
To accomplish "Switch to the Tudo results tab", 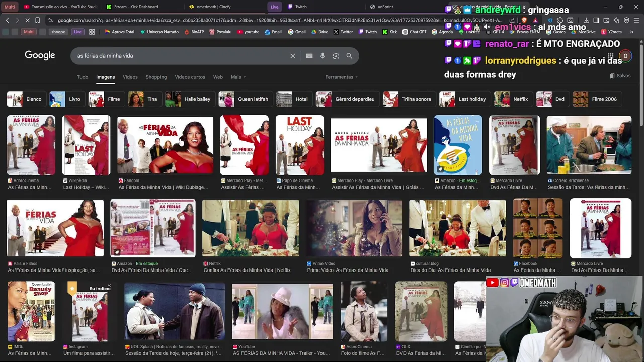I will coord(83,77).
